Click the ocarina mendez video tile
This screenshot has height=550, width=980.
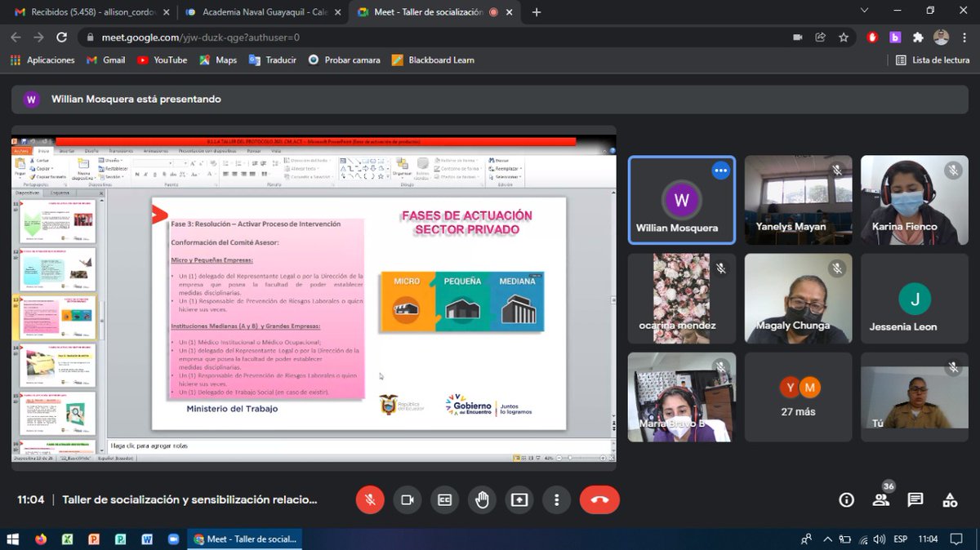point(682,299)
